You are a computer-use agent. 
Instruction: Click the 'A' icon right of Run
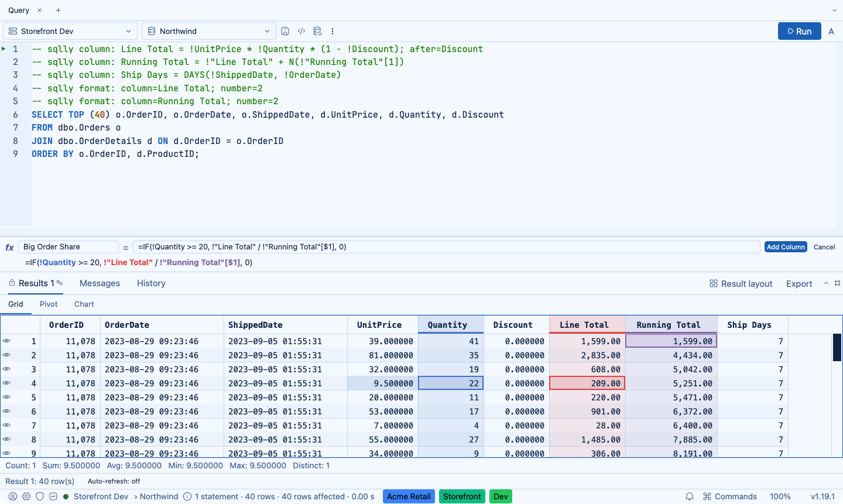coord(831,32)
